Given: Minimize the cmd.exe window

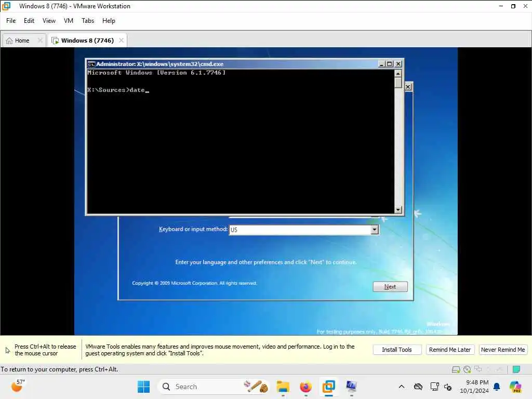Looking at the screenshot, I should coord(382,64).
